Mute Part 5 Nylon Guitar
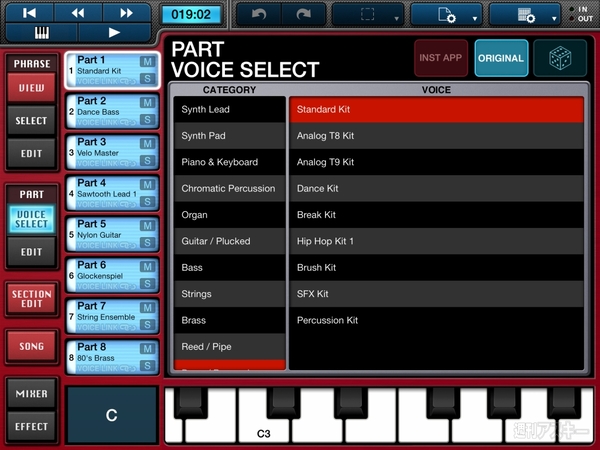 (147, 226)
